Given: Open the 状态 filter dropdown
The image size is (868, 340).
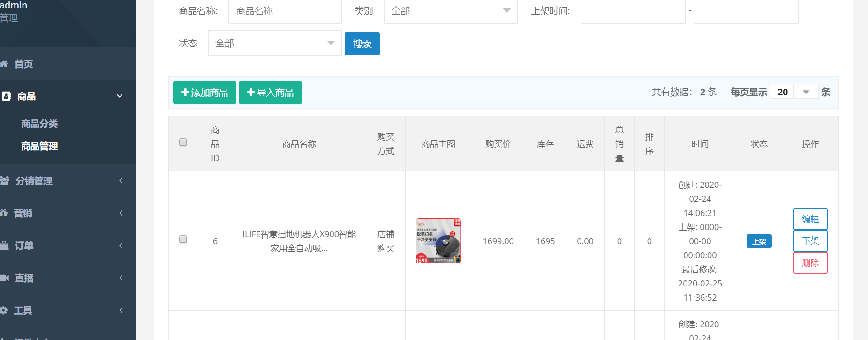Looking at the screenshot, I should [x=275, y=43].
